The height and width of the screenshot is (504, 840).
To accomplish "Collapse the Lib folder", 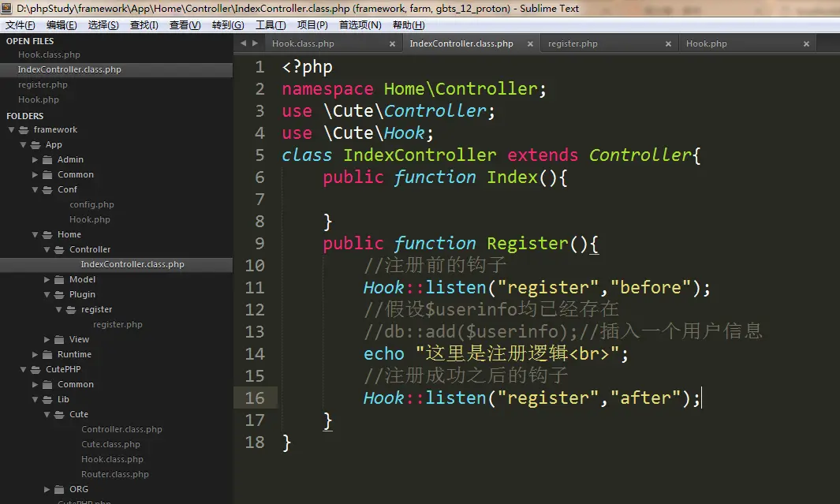I will [x=35, y=400].
